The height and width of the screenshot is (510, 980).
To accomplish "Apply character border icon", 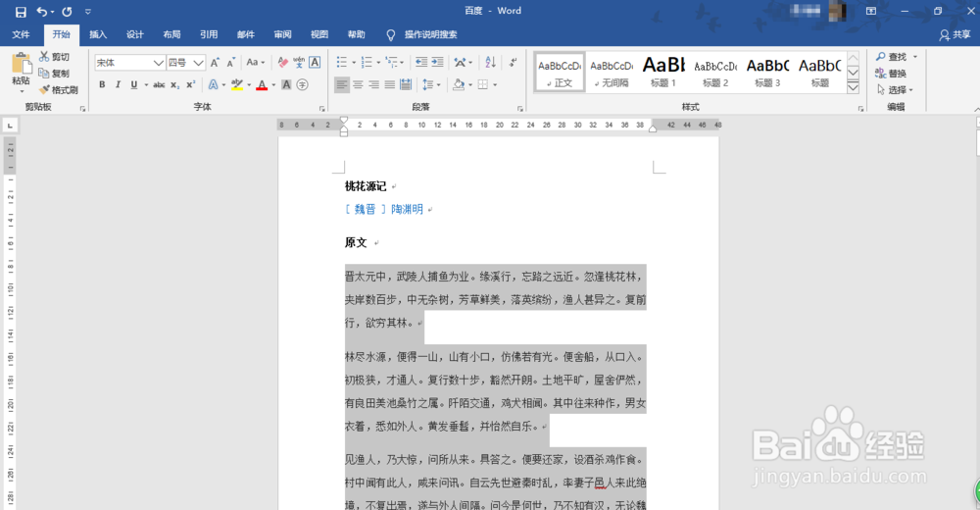I will coord(315,63).
